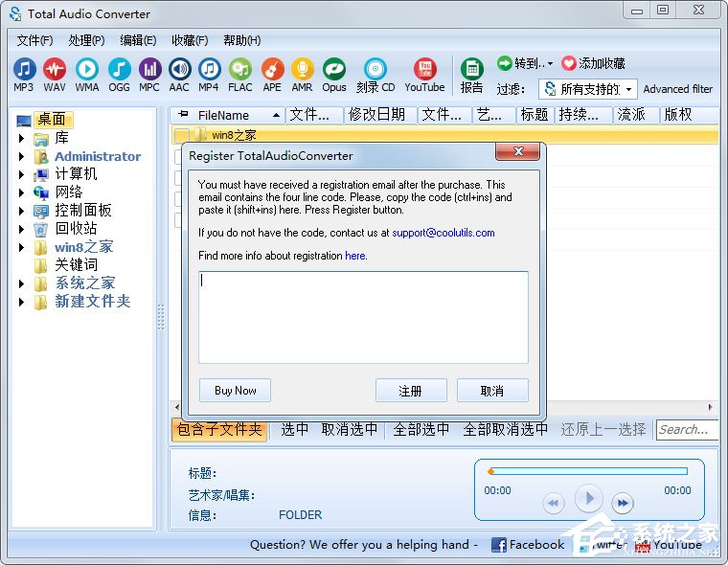Expand the 控制面板 tree node
The height and width of the screenshot is (565, 728).
pos(21,211)
